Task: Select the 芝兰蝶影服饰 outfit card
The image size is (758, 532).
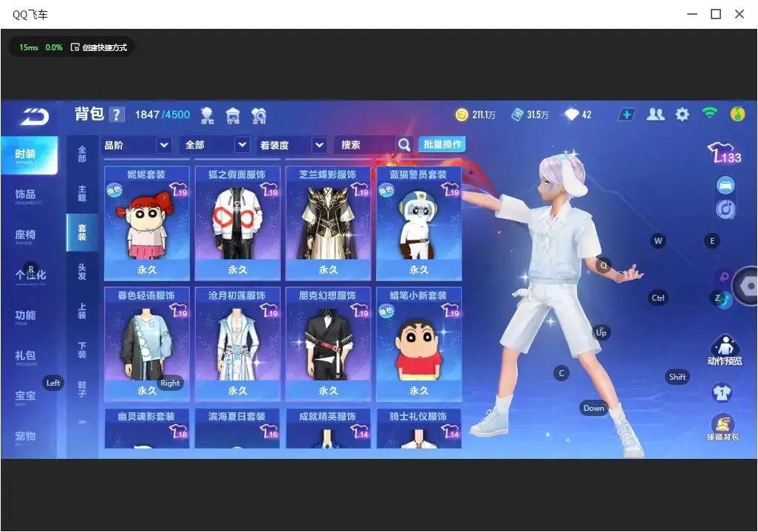Action: [328, 223]
